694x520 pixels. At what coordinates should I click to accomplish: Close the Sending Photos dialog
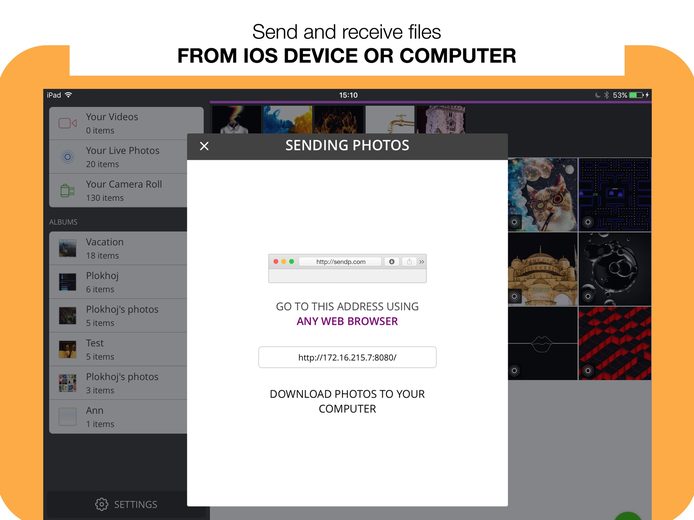click(204, 146)
